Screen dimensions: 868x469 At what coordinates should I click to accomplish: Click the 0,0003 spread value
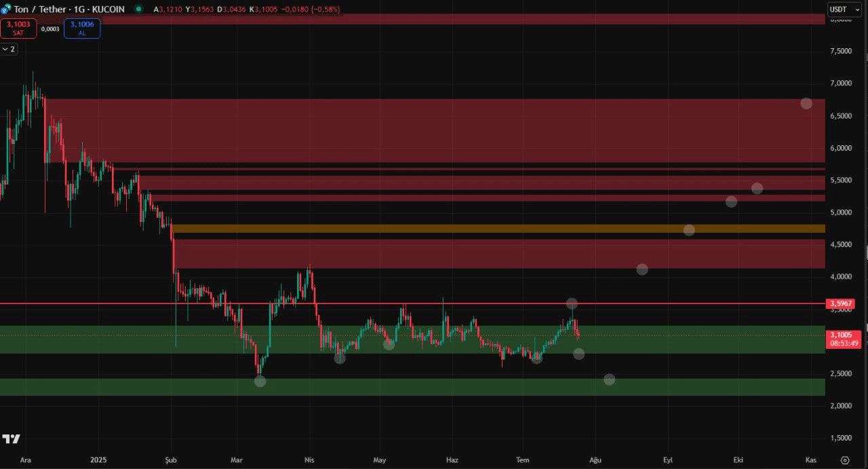coord(50,29)
